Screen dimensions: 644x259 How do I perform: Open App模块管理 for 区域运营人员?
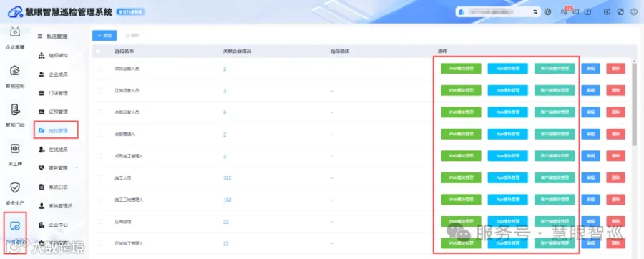(x=507, y=90)
